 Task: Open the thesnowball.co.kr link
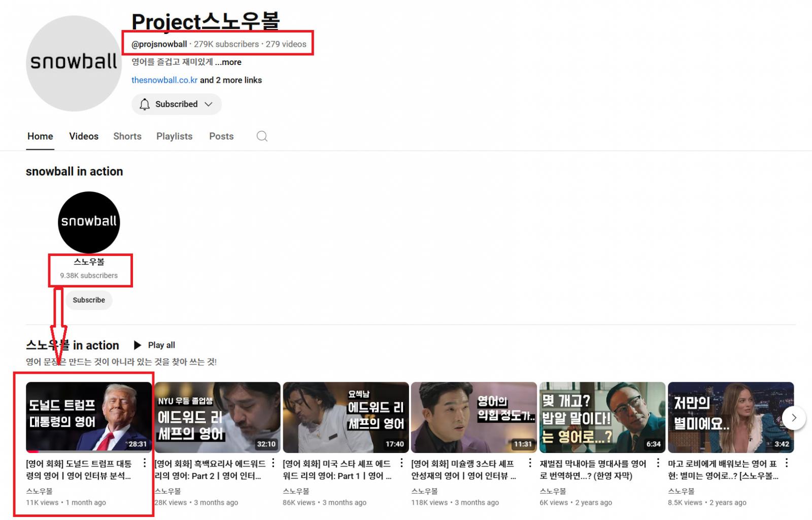point(164,80)
